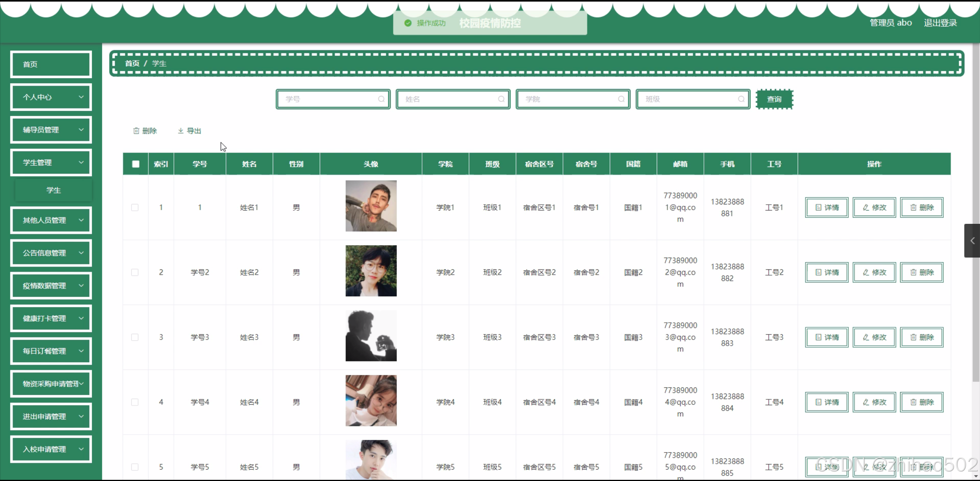Select checkbox for row 姓名4
980x481 pixels.
pos(135,402)
